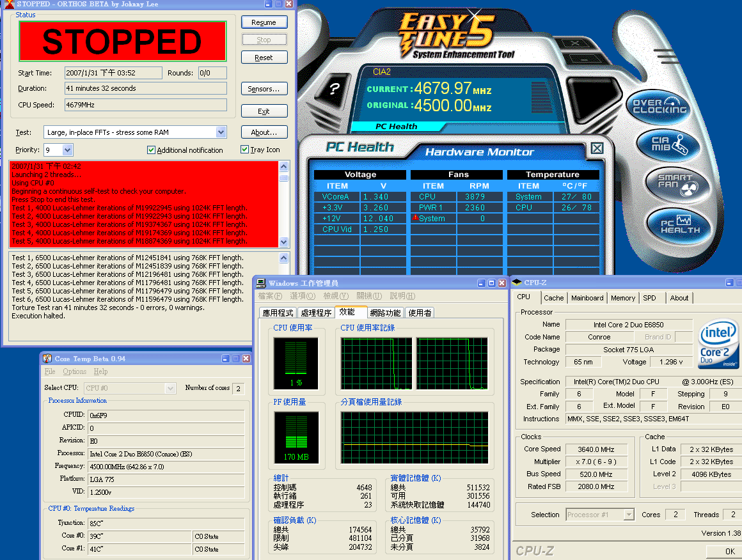
Task: Toggle the Tray Icon checkbox
Action: (244, 150)
